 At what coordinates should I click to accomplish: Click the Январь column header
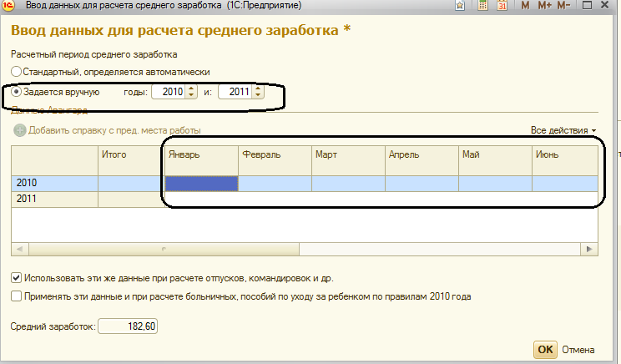201,160
